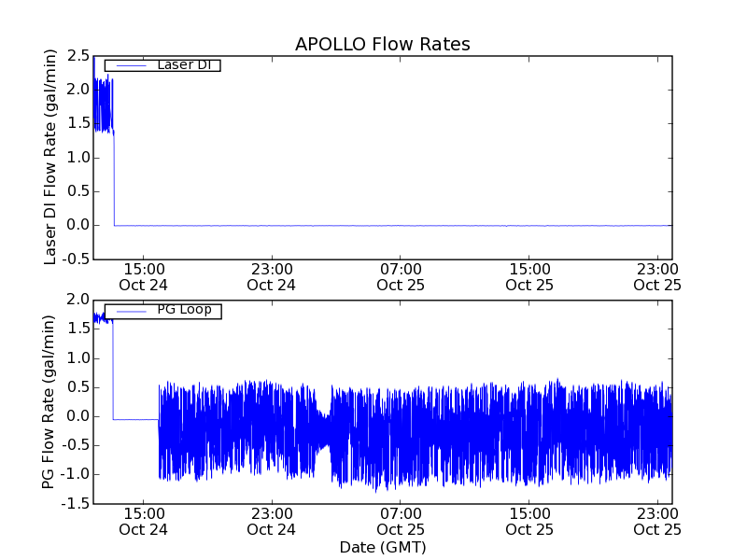Click the -1.5 tick on PG flow axis

[76, 504]
